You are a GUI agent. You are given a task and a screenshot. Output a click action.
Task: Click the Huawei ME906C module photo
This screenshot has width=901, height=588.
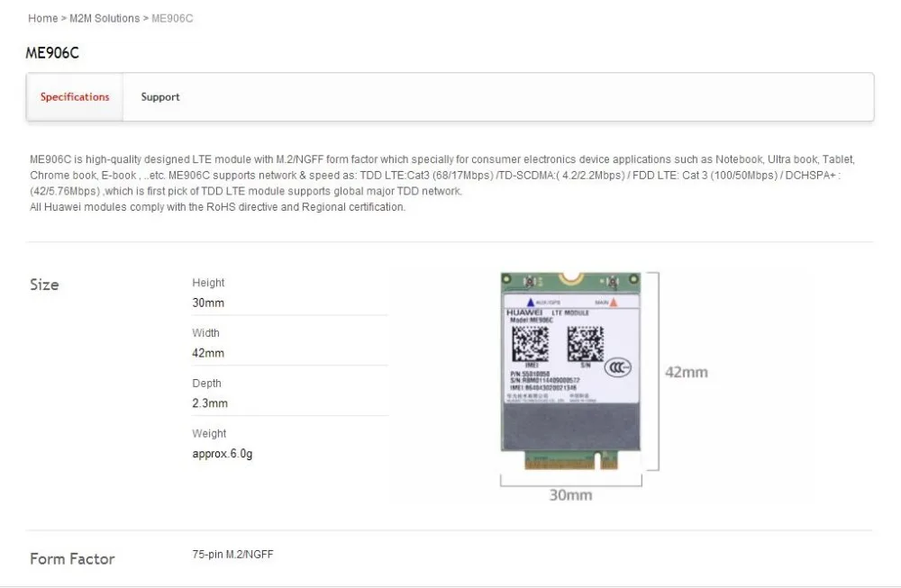coord(570,371)
